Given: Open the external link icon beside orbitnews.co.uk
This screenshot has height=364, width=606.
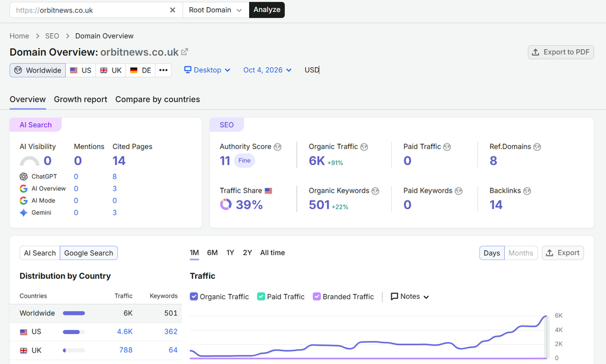Looking at the screenshot, I should click(x=185, y=51).
